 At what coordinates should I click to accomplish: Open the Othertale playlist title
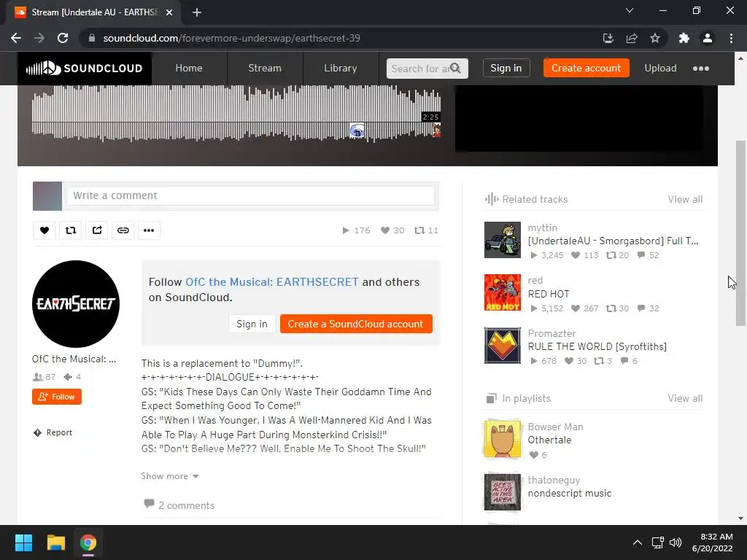[549, 440]
